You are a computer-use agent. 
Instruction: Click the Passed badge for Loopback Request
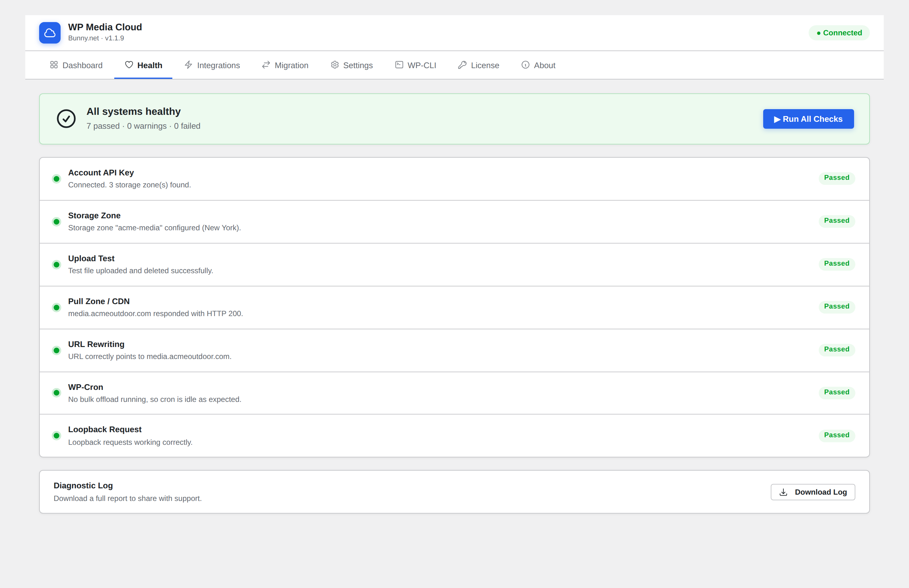pos(836,435)
